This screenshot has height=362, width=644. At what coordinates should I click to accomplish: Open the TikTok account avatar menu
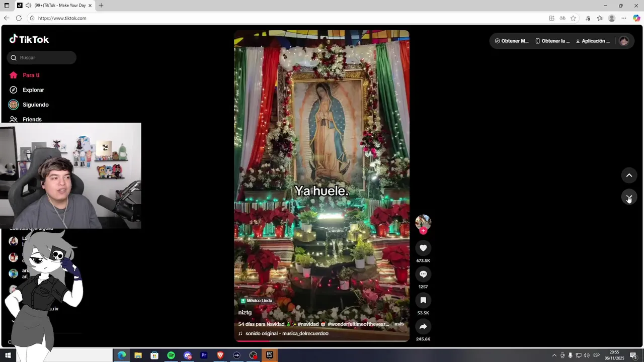click(x=624, y=41)
